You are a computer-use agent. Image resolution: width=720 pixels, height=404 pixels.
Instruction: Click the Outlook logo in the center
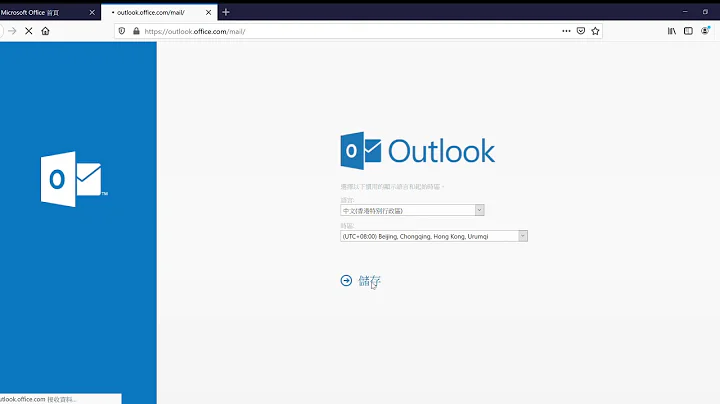[x=417, y=151]
